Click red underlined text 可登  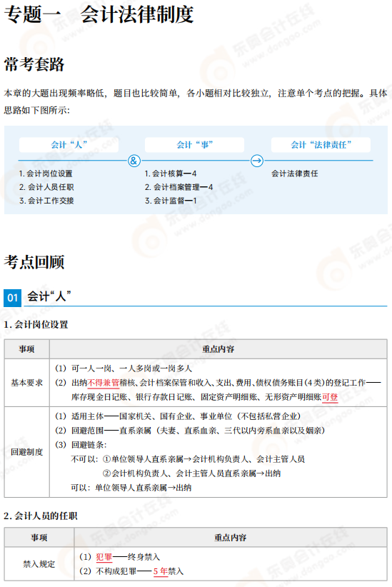[330, 397]
